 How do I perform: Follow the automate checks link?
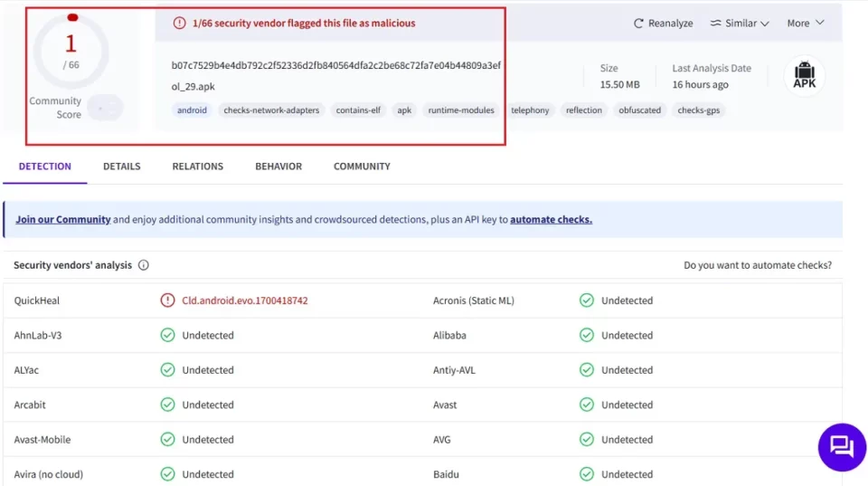coord(551,219)
